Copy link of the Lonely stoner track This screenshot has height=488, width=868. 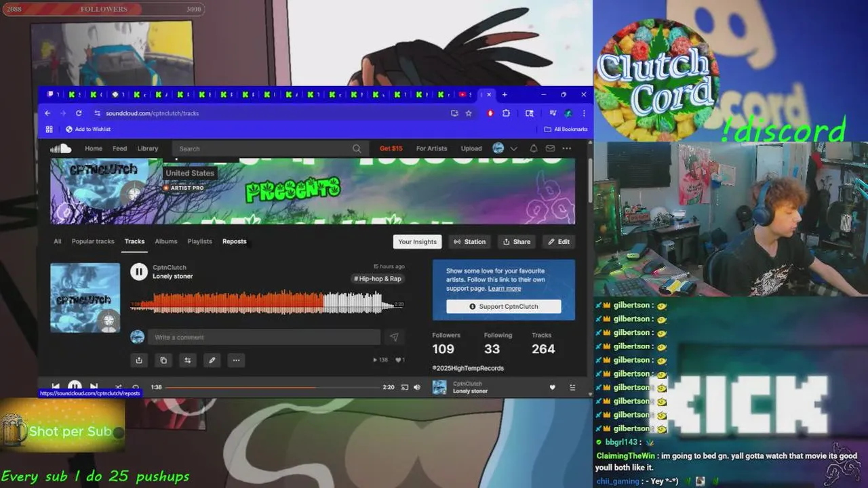click(x=163, y=361)
